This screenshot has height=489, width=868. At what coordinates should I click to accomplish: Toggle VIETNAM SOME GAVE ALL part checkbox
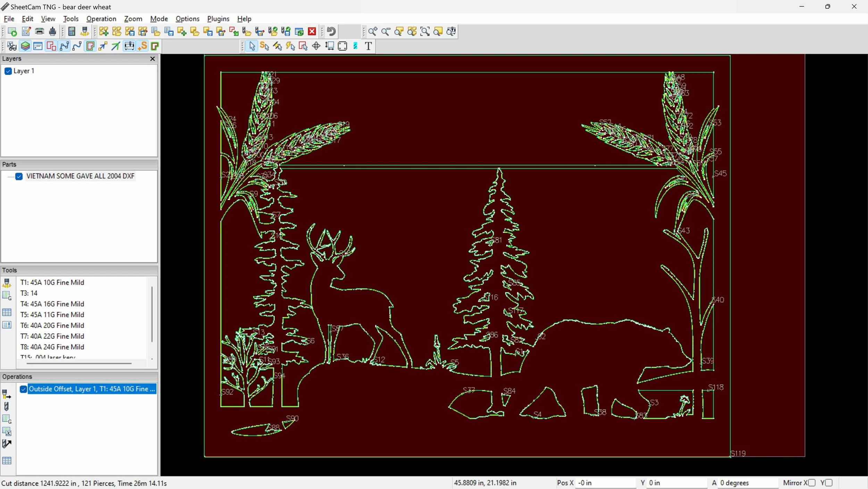[x=19, y=177]
